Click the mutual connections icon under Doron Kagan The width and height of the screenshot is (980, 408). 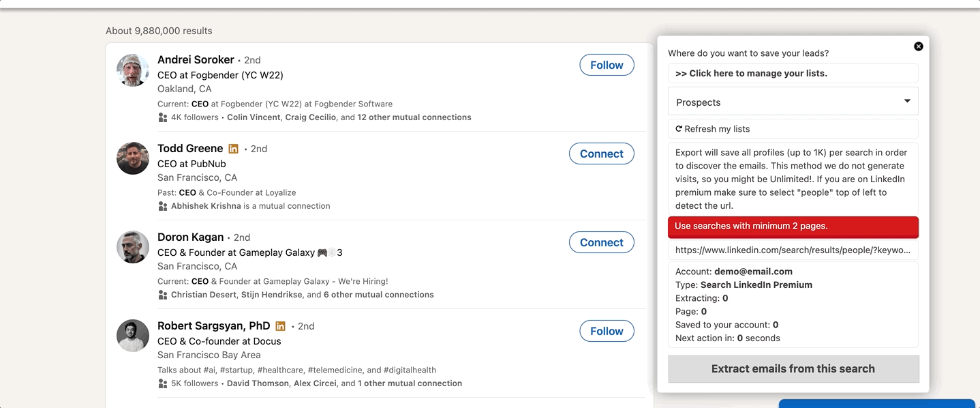coord(162,295)
